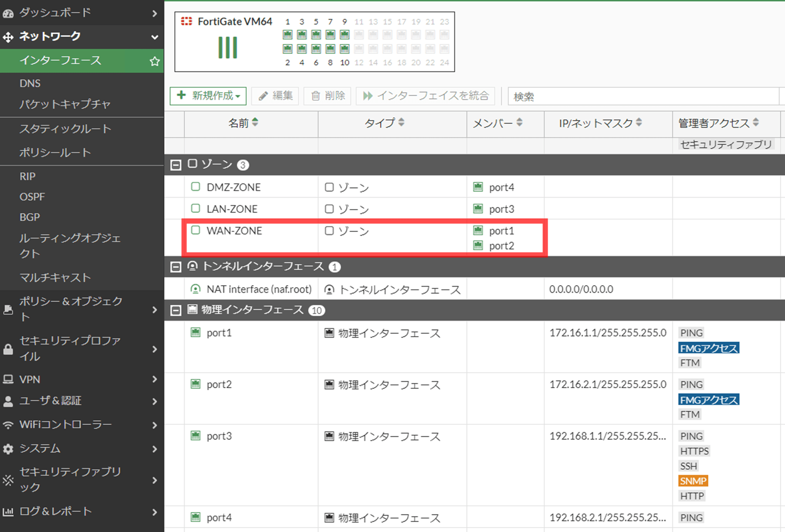This screenshot has width=785, height=532.
Task: Open the 新規作成 dropdown button
Action: click(x=208, y=96)
